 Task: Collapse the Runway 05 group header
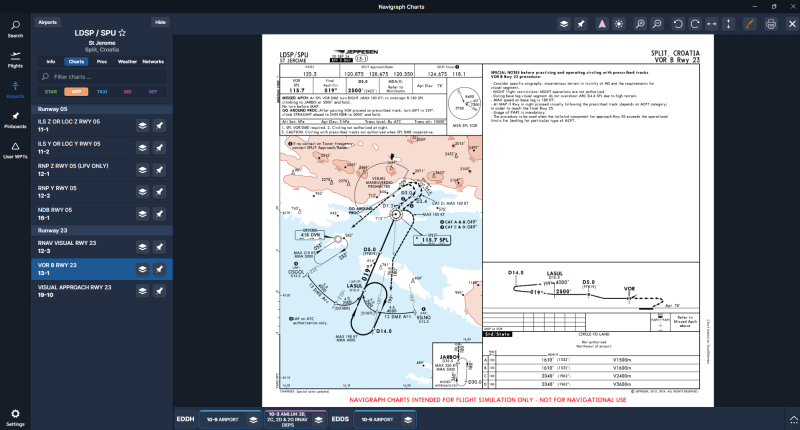click(x=102, y=109)
